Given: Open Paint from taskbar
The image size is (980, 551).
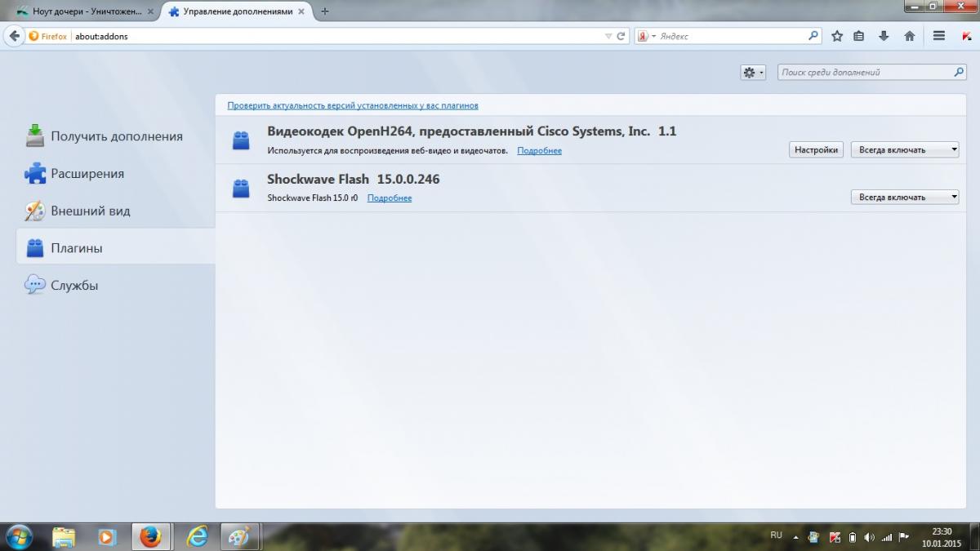Looking at the screenshot, I should coord(240,536).
